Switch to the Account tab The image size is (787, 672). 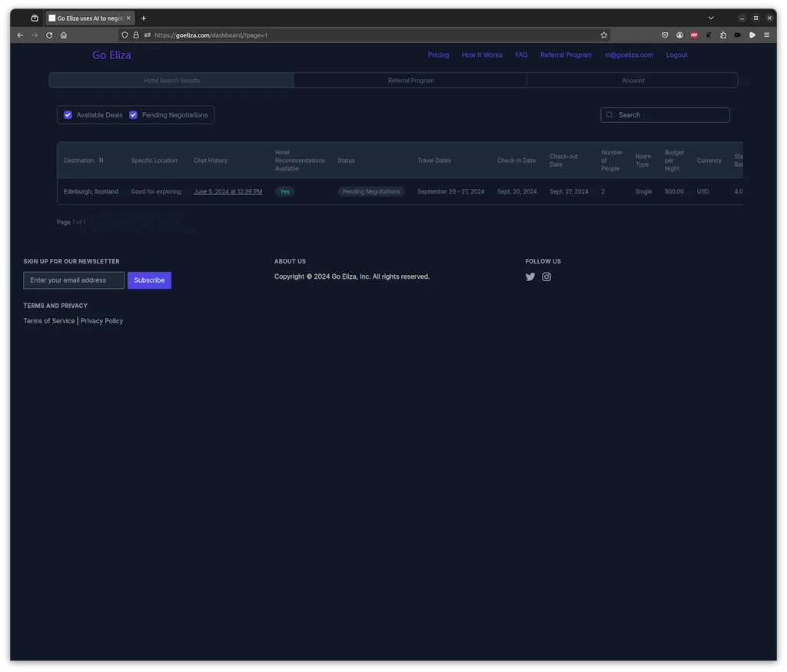pyautogui.click(x=633, y=81)
